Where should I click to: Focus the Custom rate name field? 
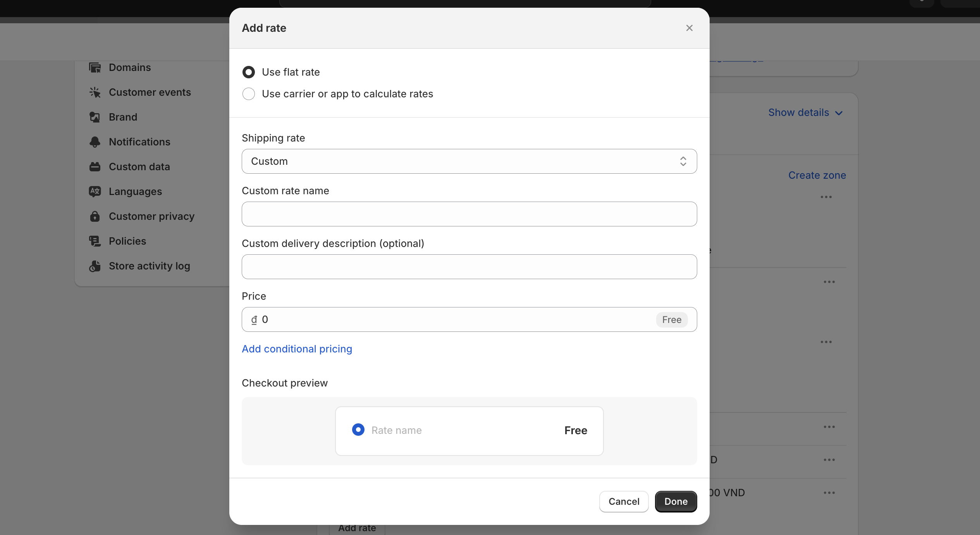point(469,214)
